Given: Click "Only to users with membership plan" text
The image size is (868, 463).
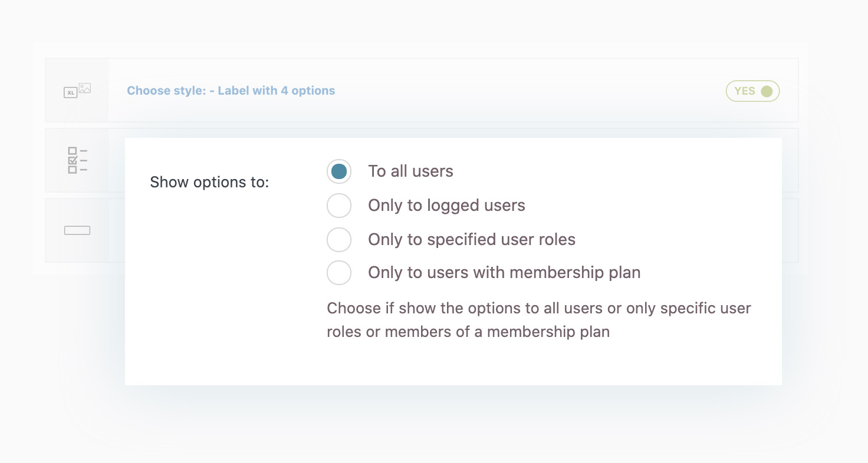Looking at the screenshot, I should pyautogui.click(x=504, y=273).
